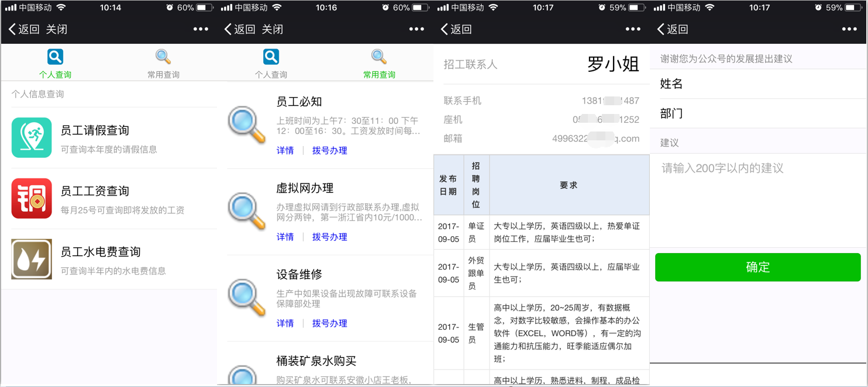Viewport: 868px width, 387px height.
Task: Go back using 返回 on 招工联系人 screen
Action: [456, 29]
